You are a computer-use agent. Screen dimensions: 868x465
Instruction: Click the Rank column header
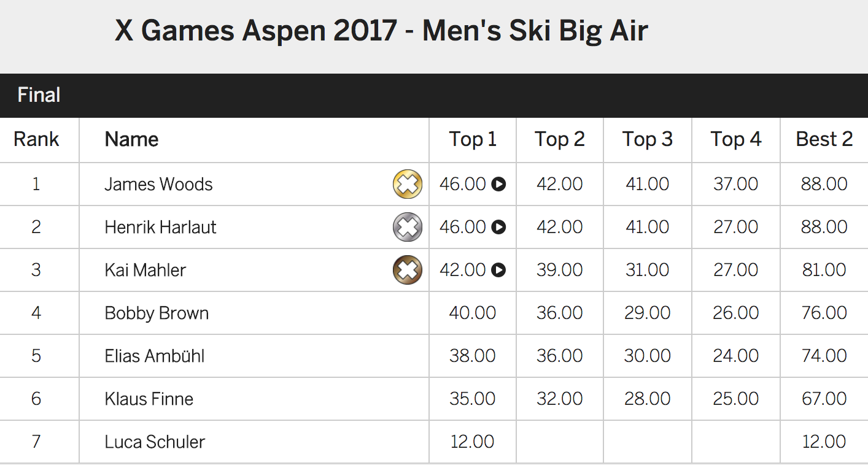(36, 139)
